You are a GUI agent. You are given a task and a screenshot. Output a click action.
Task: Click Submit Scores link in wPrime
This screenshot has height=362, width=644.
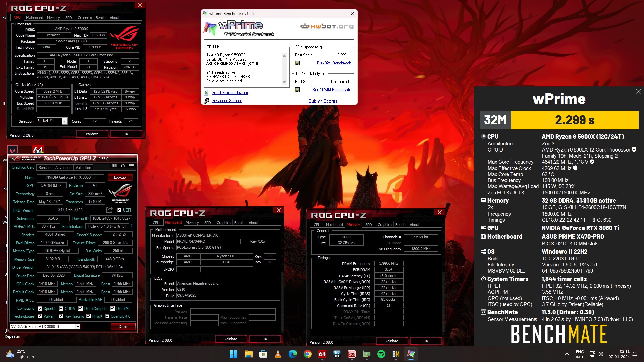coord(323,101)
